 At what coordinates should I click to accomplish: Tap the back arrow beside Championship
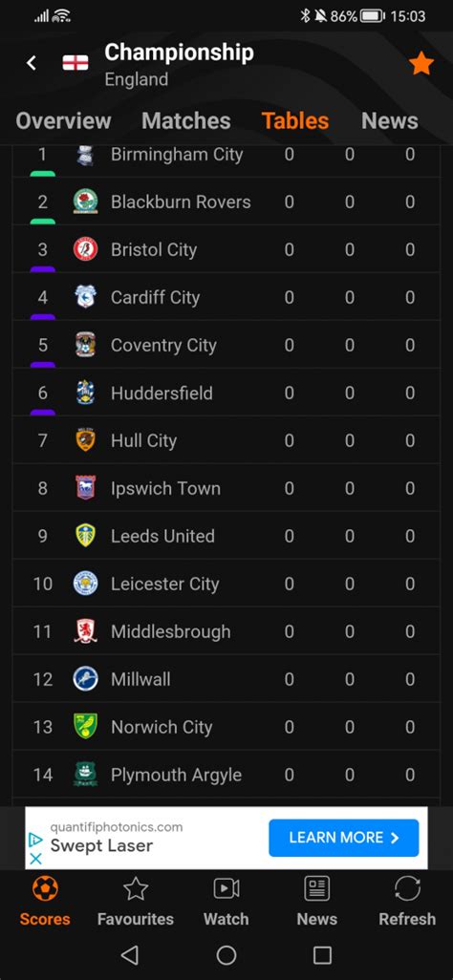pos(32,62)
